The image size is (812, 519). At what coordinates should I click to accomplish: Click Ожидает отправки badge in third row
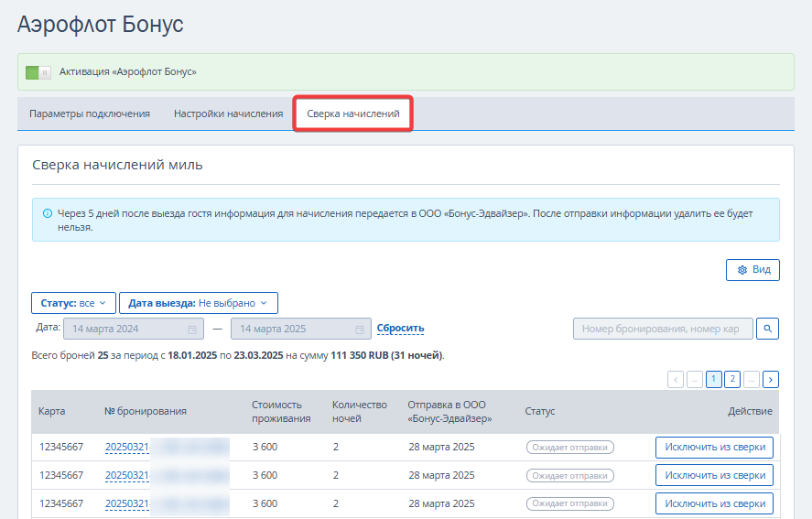[x=570, y=503]
